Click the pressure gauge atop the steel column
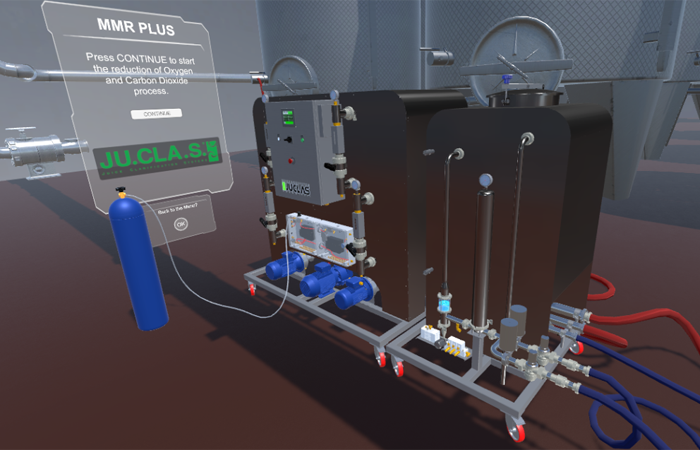 click(486, 180)
